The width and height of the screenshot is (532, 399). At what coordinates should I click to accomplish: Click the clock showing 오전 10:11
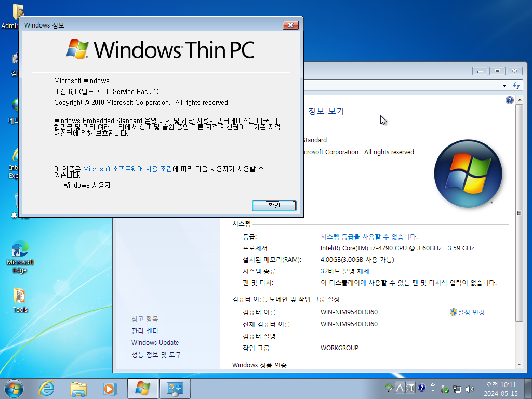(x=501, y=385)
